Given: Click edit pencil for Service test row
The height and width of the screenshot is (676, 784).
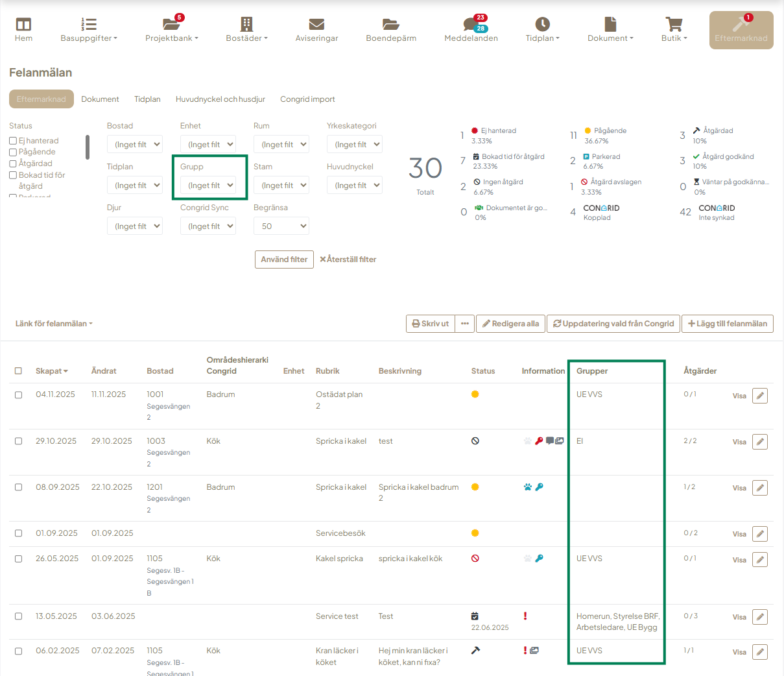Looking at the screenshot, I should point(760,617).
